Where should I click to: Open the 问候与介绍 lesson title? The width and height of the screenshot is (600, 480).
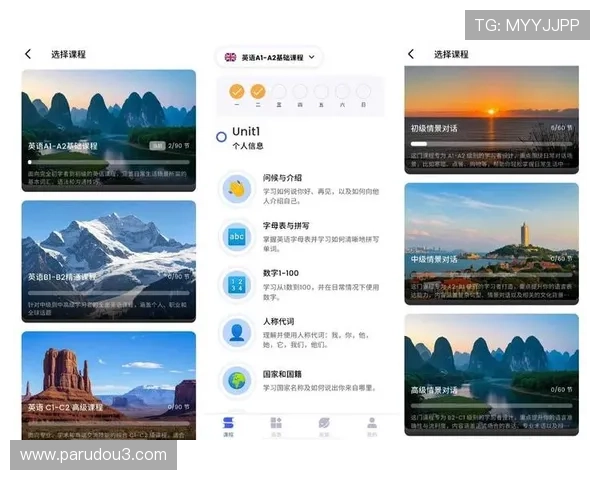tap(282, 178)
